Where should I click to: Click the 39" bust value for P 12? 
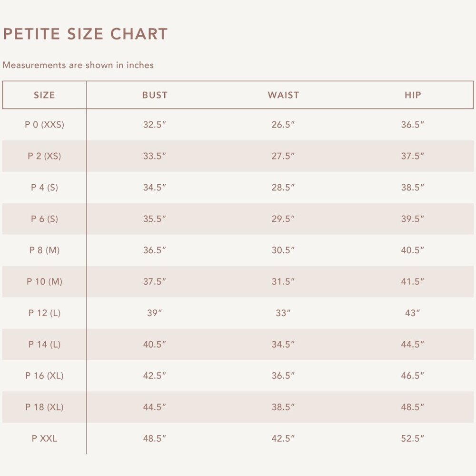155,313
